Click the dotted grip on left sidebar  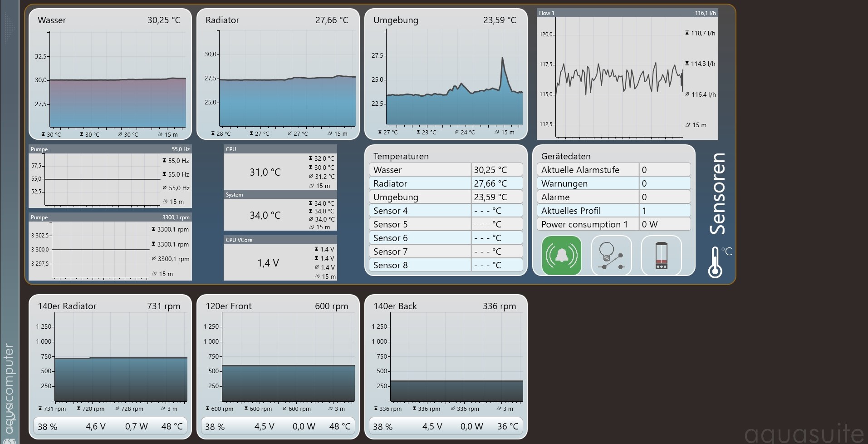pyautogui.click(x=9, y=28)
